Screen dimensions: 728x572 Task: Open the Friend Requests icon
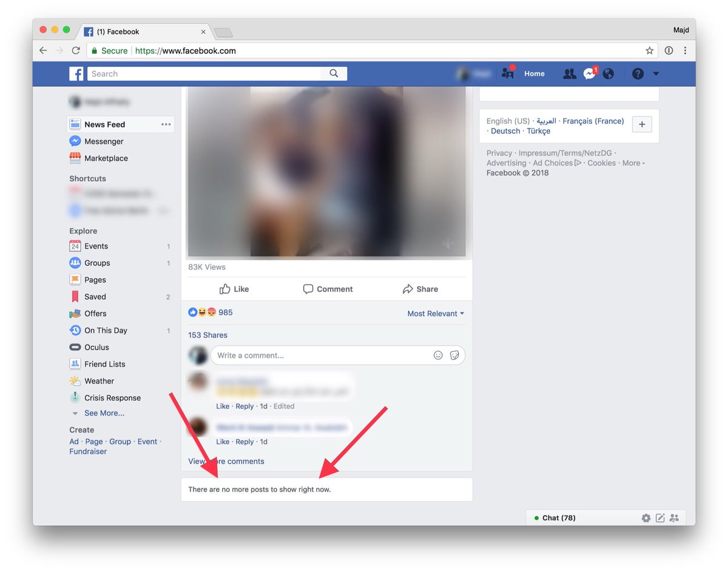[x=569, y=73]
